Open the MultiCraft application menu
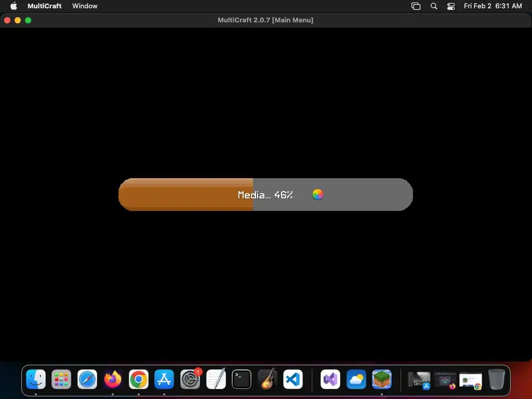Screen dimensions: 532x399 point(45,6)
